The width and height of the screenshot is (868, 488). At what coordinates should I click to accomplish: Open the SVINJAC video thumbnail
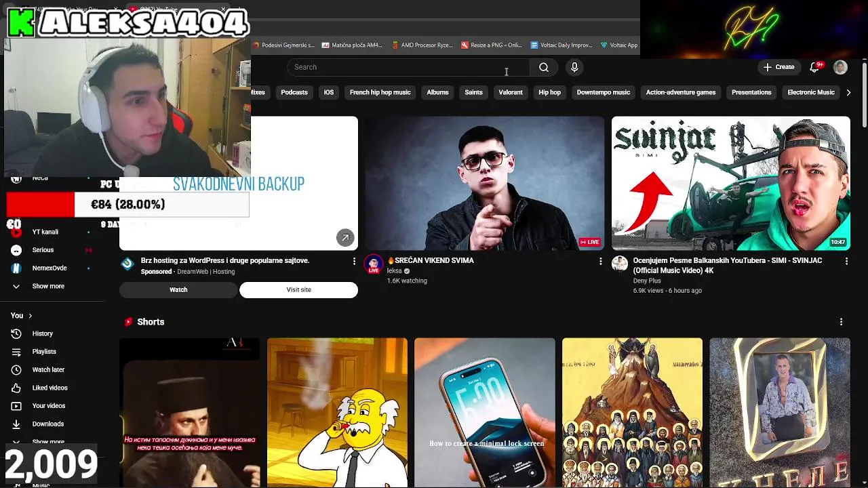pos(731,183)
